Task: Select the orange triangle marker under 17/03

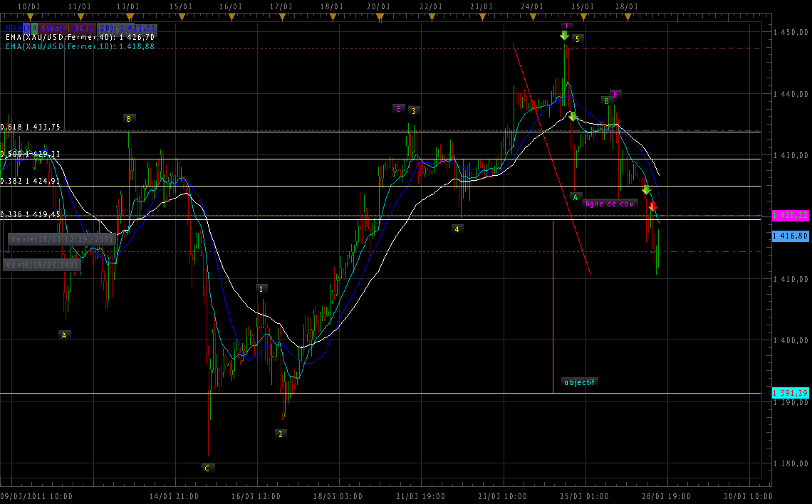Action: 281,16
